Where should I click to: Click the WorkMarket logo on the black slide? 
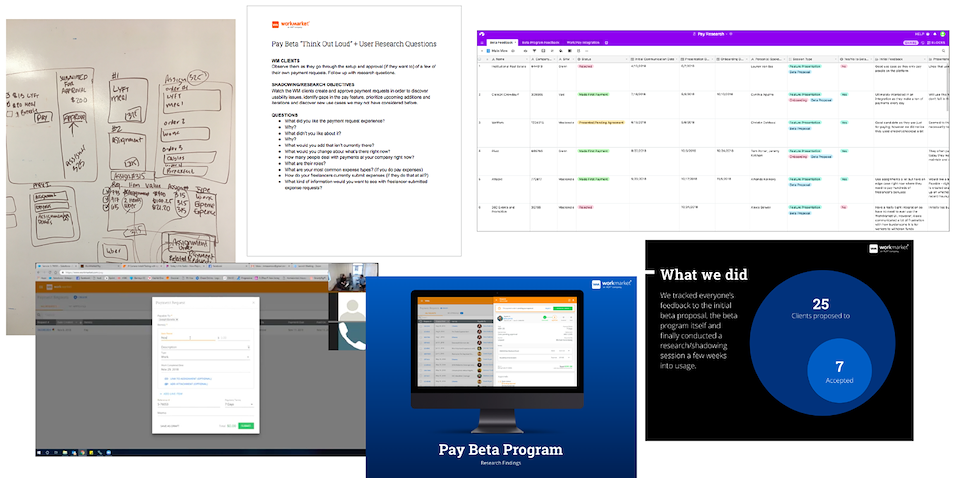pos(889,248)
